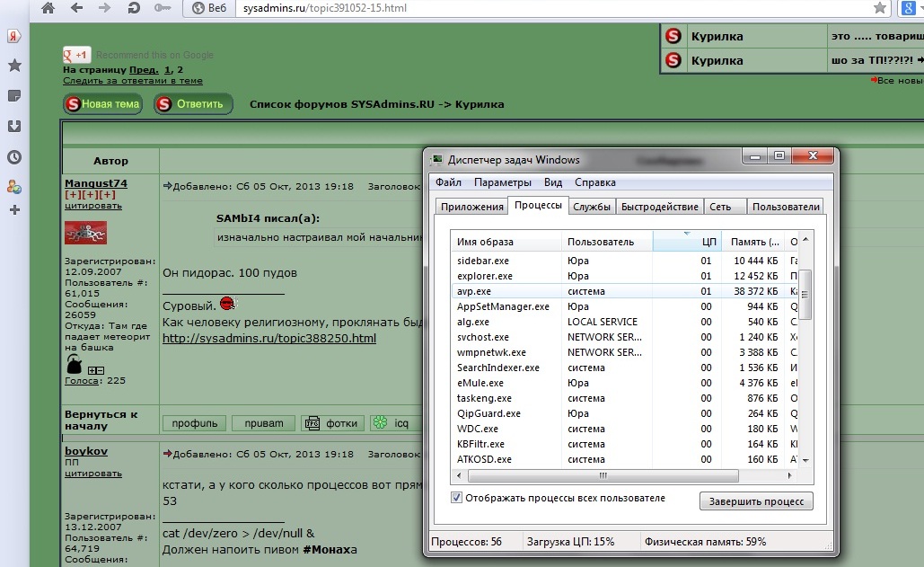Toggle Отображать процессы всех пользователей checkbox
The width and height of the screenshot is (924, 567).
[456, 498]
